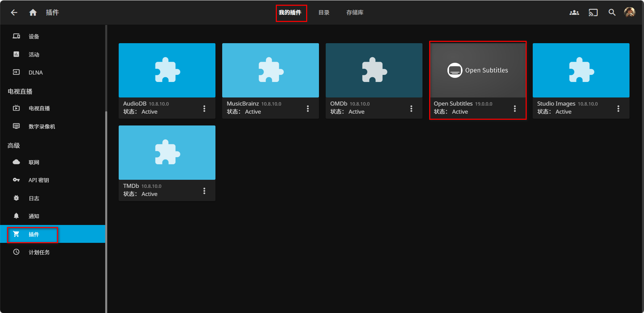Open the 设备 devices sidebar item
This screenshot has width=644, height=313.
click(x=34, y=36)
